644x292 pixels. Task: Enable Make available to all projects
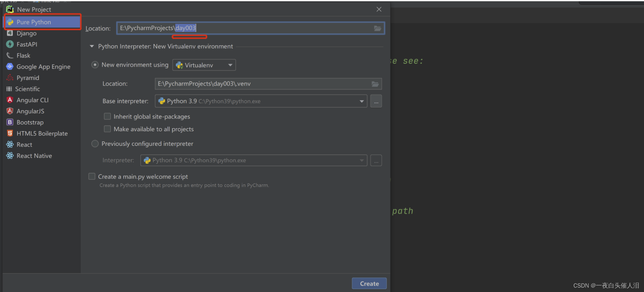(x=107, y=129)
